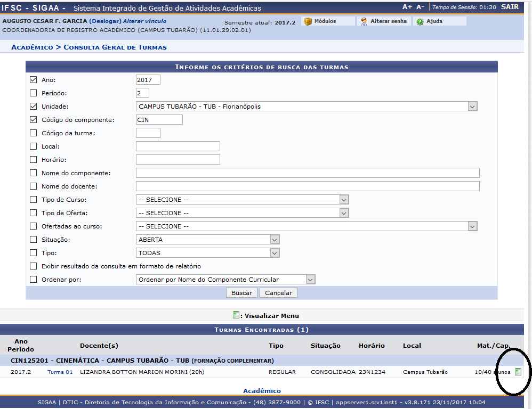This screenshot has width=532, height=409.
Task: Click the Cancelar button
Action: click(x=278, y=292)
